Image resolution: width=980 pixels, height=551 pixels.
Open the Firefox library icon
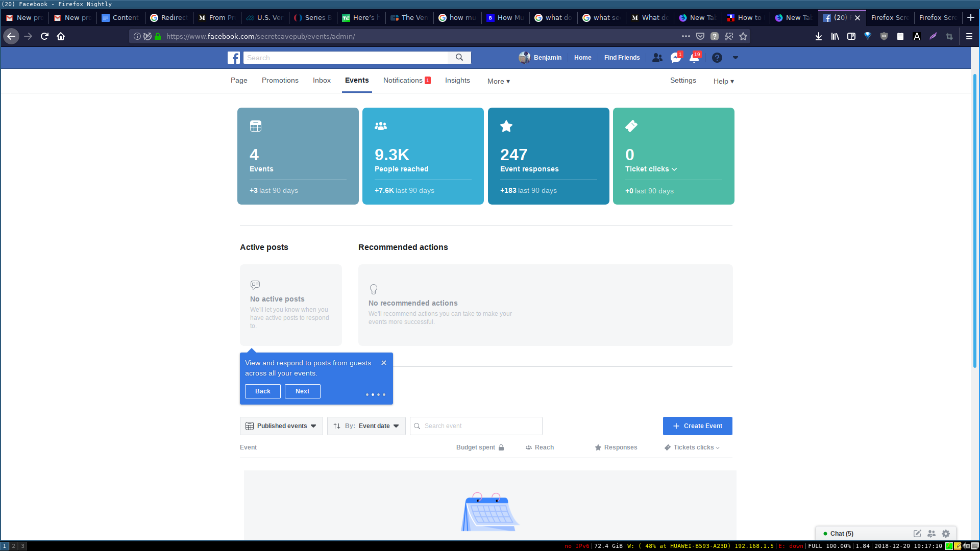tap(835, 36)
